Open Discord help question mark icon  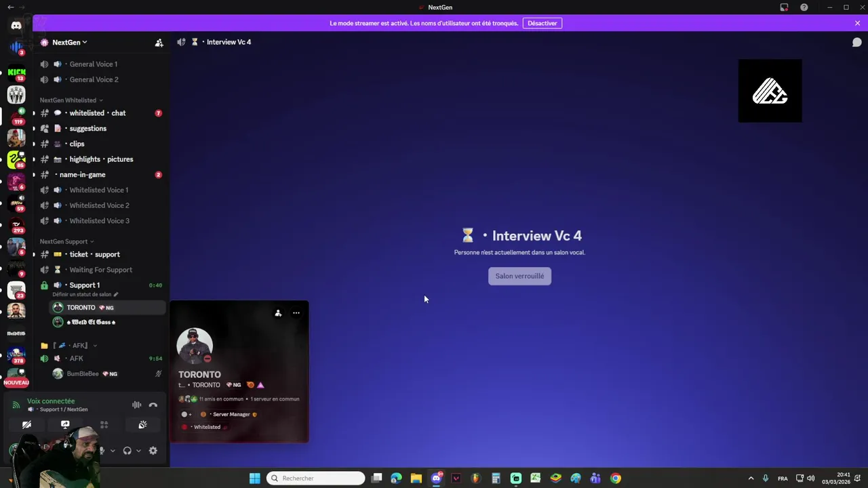click(804, 7)
